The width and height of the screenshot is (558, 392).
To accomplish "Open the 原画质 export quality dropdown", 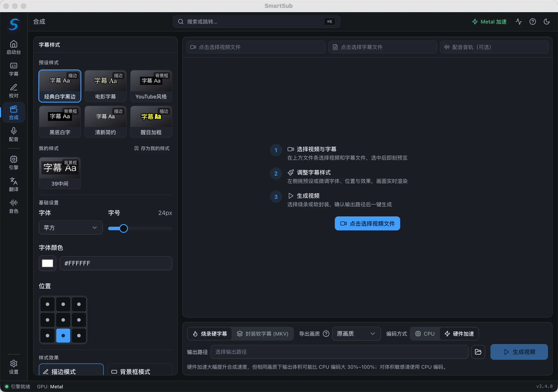I will pyautogui.click(x=356, y=334).
